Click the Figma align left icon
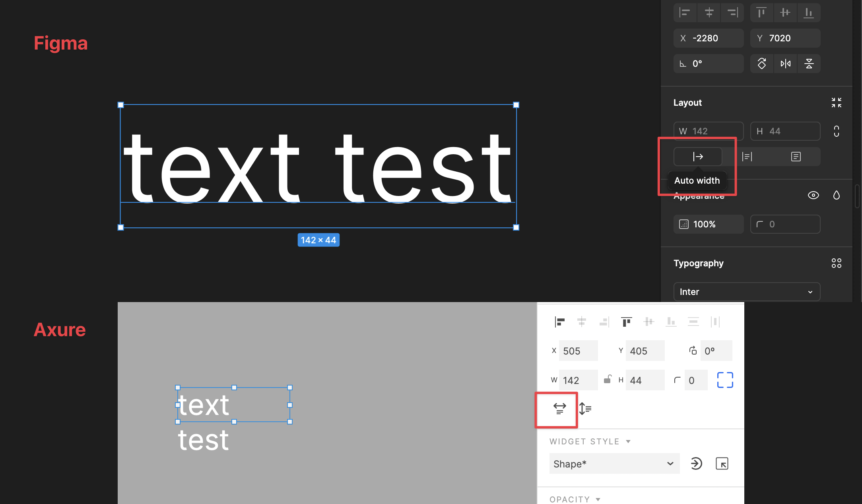 coord(685,13)
